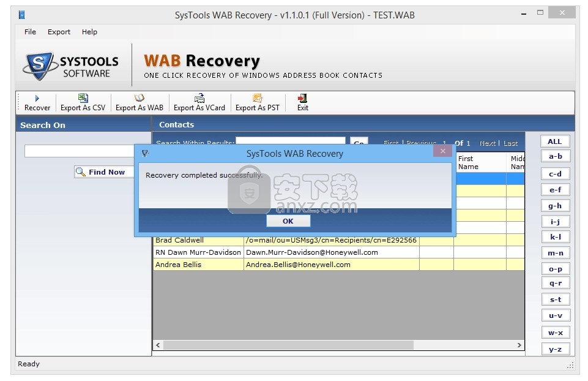The image size is (588, 381).
Task: Click the First Name column header
Action: [480, 162]
